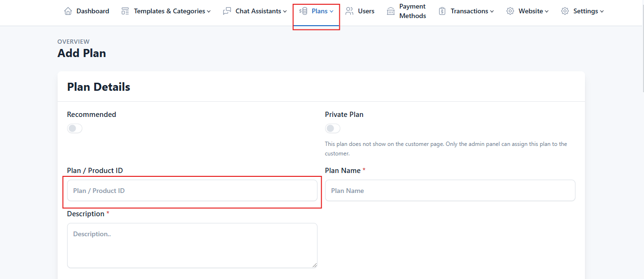The image size is (644, 279).
Task: Go to Payment Methods page
Action: pyautogui.click(x=412, y=11)
